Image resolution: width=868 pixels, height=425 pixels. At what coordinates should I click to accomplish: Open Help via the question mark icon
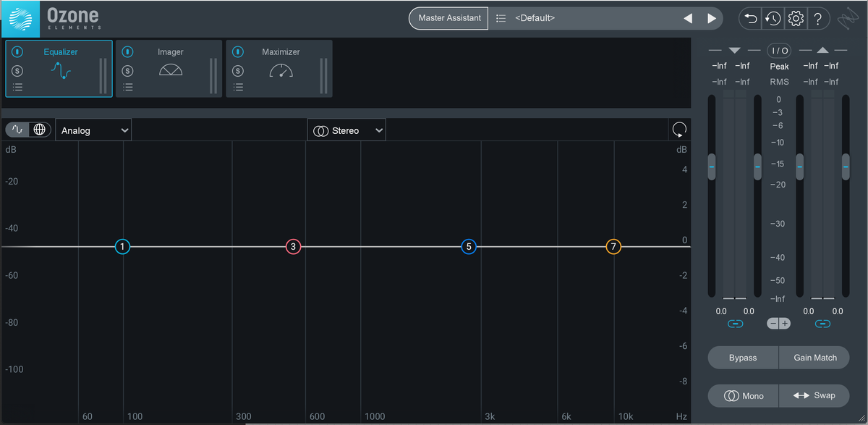point(819,18)
